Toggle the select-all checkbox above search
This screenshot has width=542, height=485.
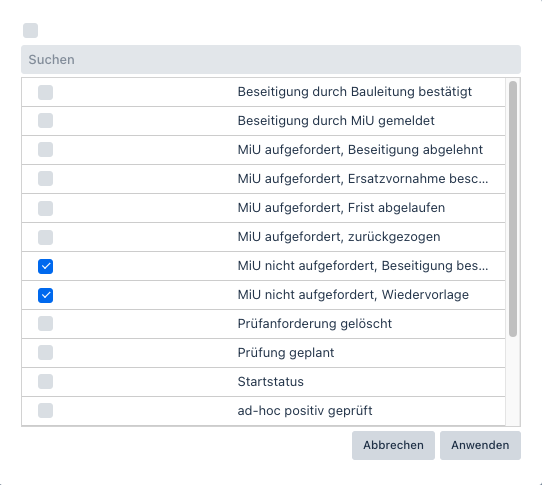[30, 30]
